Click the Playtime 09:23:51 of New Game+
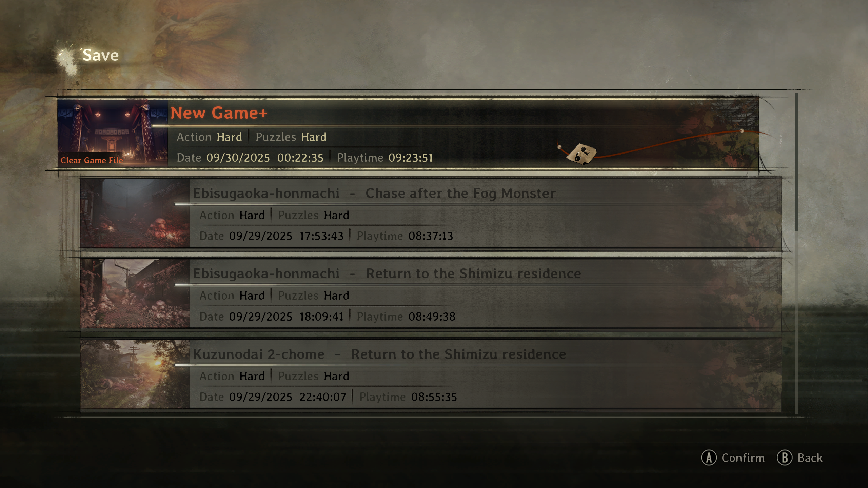Image resolution: width=868 pixels, height=488 pixels. pyautogui.click(x=385, y=158)
